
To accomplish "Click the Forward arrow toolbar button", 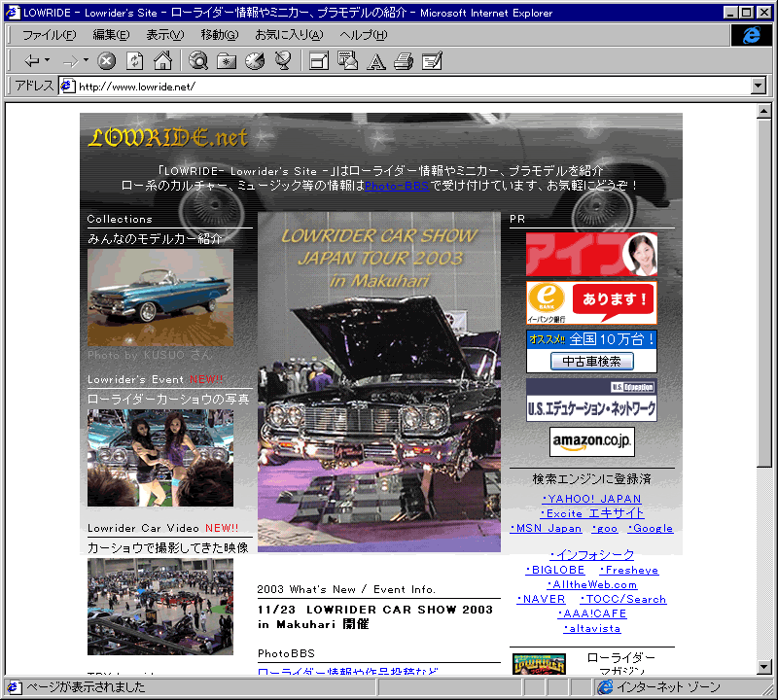I will 71,61.
